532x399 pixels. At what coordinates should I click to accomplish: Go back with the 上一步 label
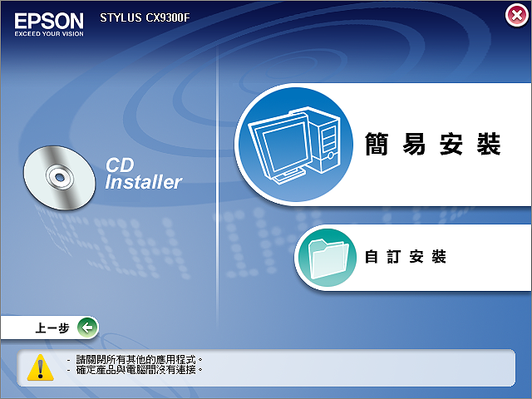click(x=52, y=328)
